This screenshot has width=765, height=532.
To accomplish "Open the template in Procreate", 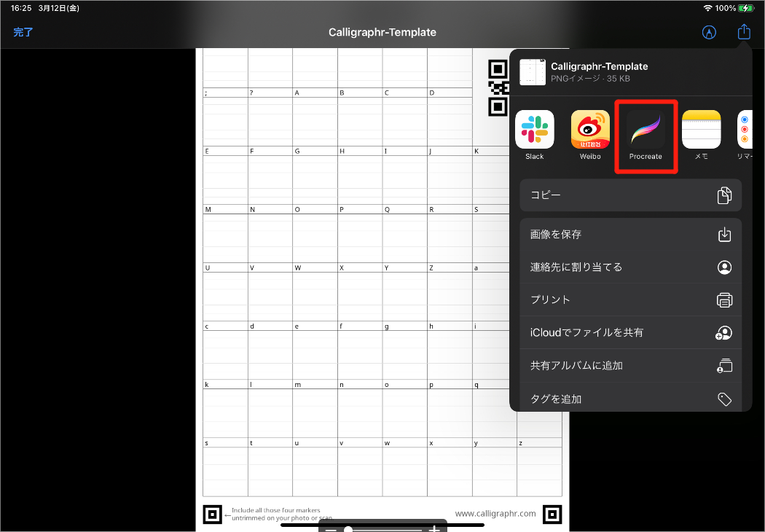I will pyautogui.click(x=646, y=131).
